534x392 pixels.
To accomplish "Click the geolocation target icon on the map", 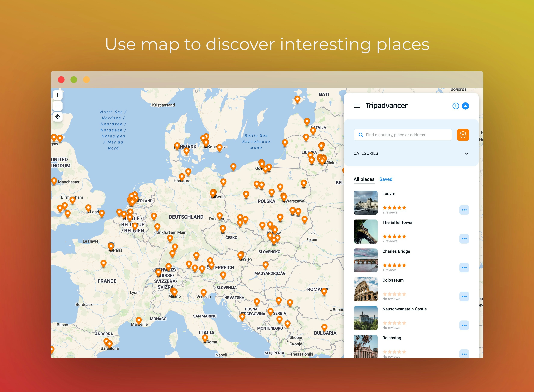I will (x=57, y=117).
